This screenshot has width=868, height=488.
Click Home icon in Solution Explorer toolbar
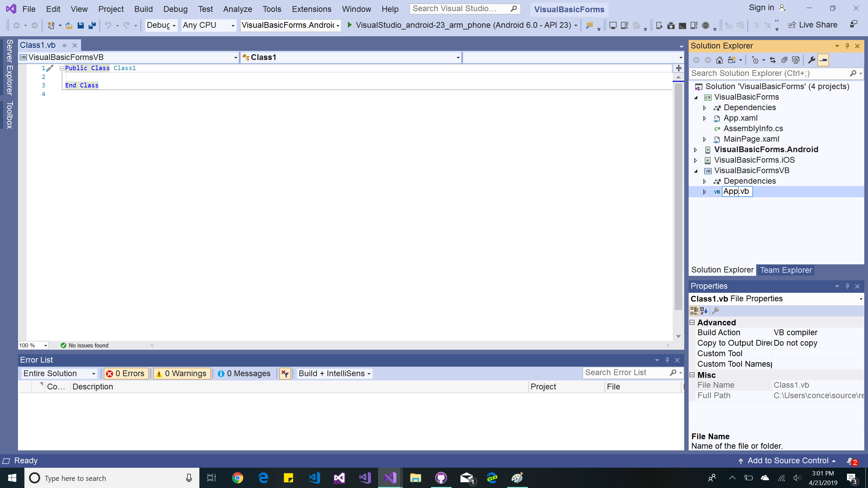coord(719,60)
